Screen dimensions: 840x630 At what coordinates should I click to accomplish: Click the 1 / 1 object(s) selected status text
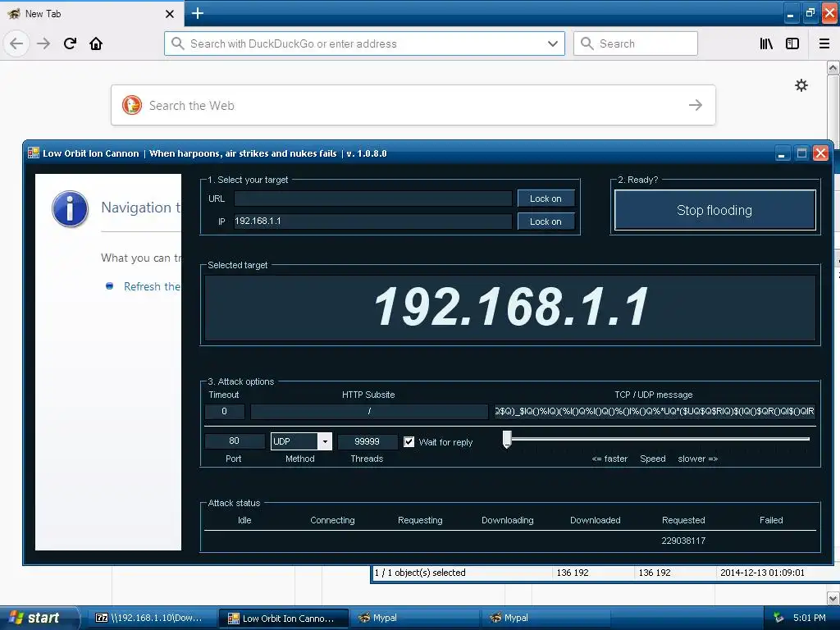tap(420, 573)
